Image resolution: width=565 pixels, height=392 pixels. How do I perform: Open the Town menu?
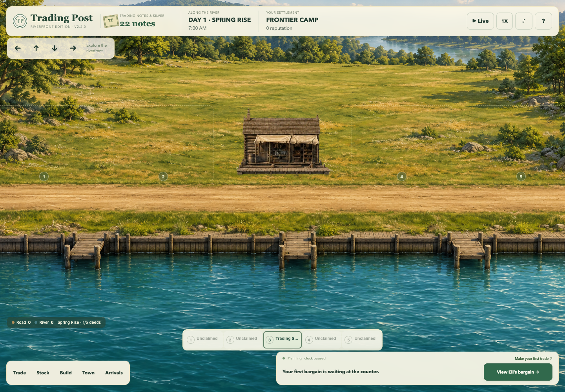pos(88,373)
